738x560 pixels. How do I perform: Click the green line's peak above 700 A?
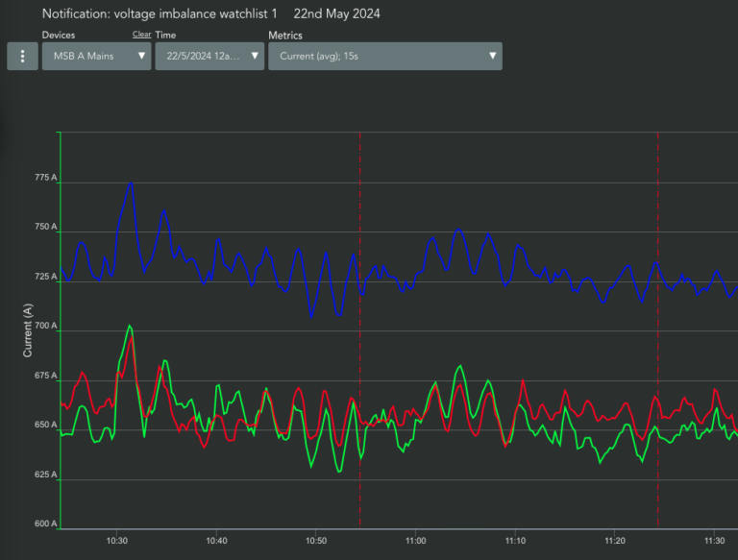point(130,326)
